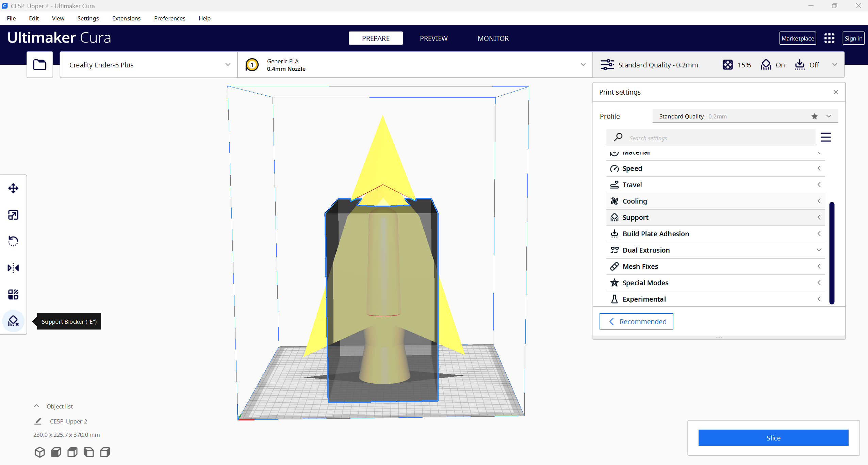Expand the Cooling settings category

pyautogui.click(x=716, y=201)
